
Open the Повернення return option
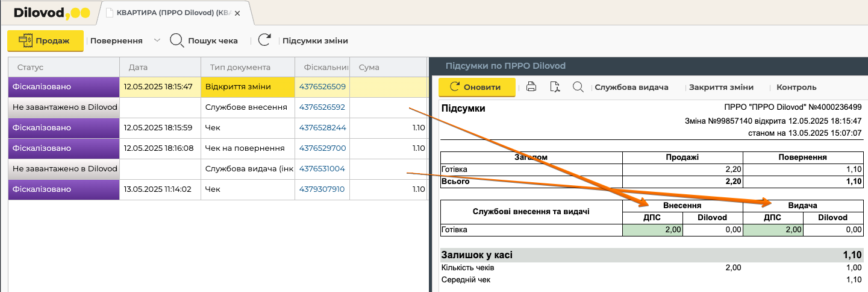pos(116,41)
